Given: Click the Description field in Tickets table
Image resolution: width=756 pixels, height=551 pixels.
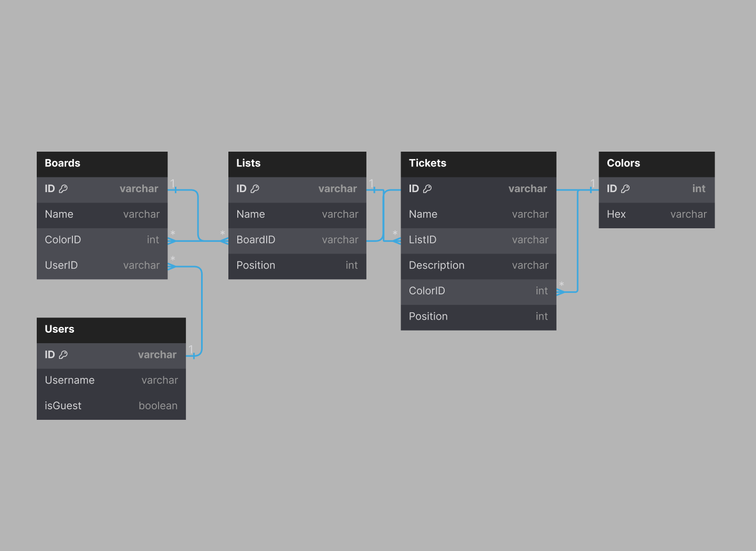Looking at the screenshot, I should pyautogui.click(x=478, y=266).
